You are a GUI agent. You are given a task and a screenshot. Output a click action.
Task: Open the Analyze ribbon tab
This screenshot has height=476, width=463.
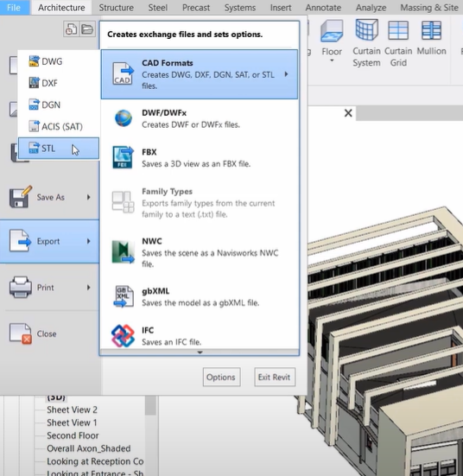[371, 7]
